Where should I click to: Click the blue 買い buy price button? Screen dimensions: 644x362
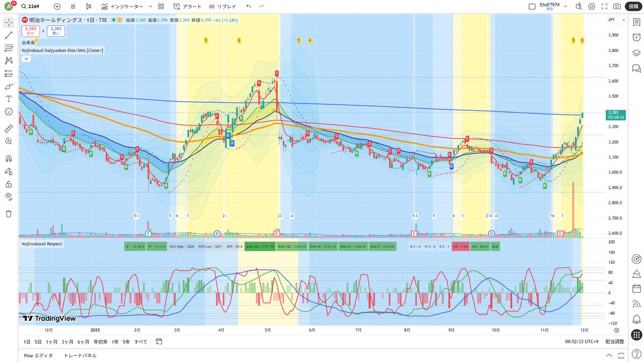pyautogui.click(x=55, y=31)
